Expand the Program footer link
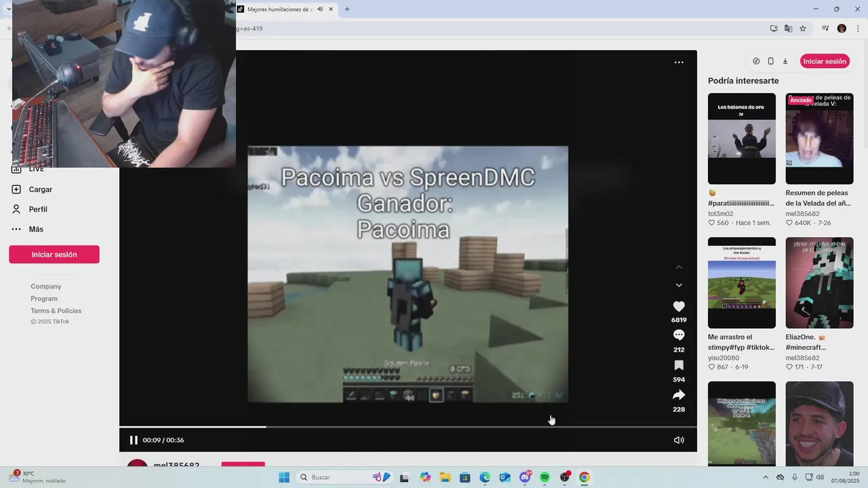868x488 pixels. coord(44,298)
